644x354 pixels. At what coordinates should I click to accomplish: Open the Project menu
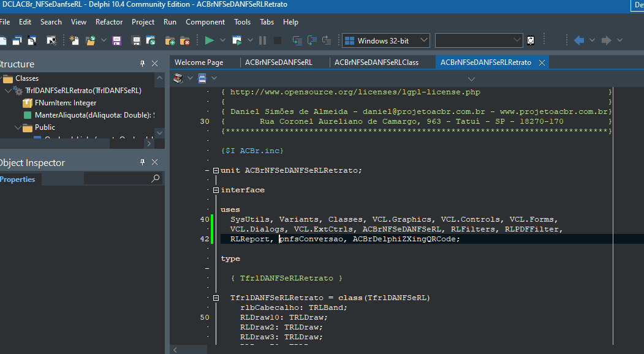pyautogui.click(x=143, y=22)
